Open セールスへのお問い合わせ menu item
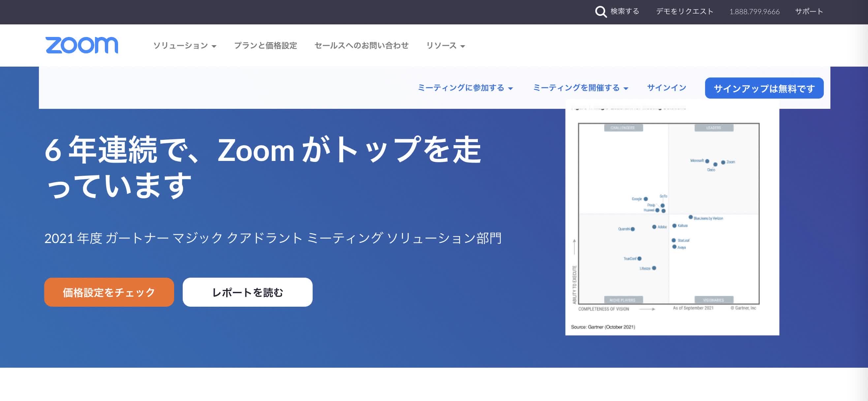Image resolution: width=868 pixels, height=401 pixels. (361, 46)
